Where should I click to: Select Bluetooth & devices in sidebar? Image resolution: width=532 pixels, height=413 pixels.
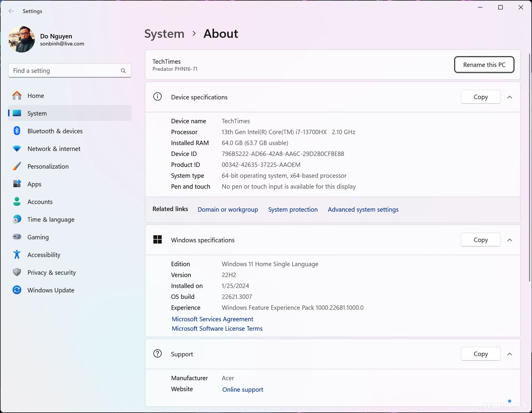point(70,131)
